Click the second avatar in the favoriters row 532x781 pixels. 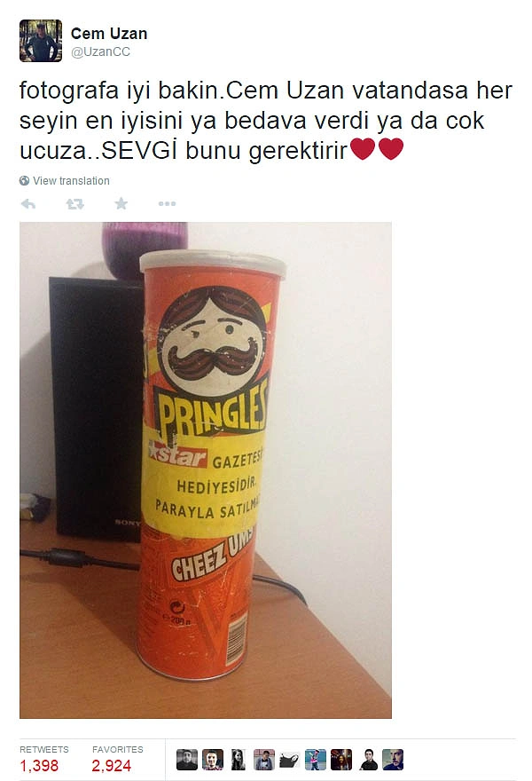(x=213, y=760)
